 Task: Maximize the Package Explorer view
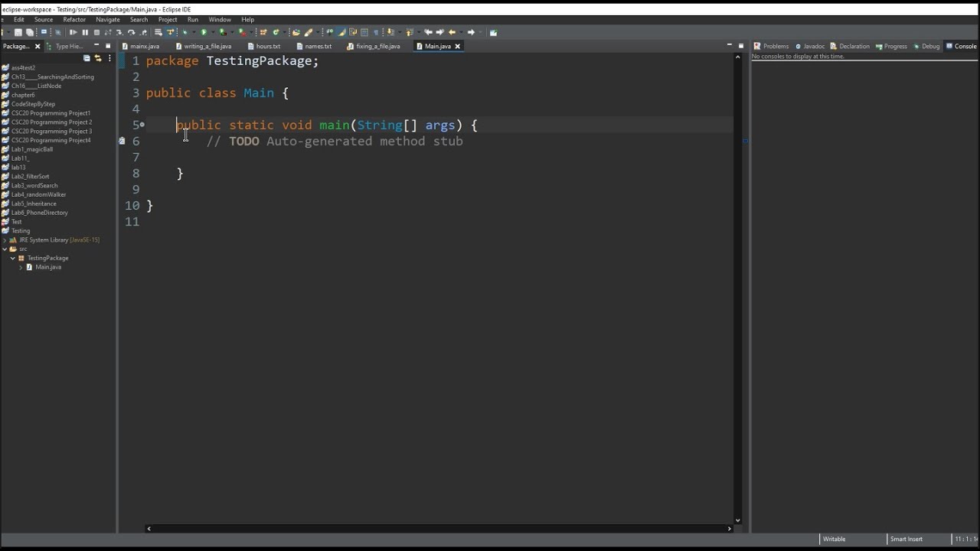pyautogui.click(x=108, y=46)
